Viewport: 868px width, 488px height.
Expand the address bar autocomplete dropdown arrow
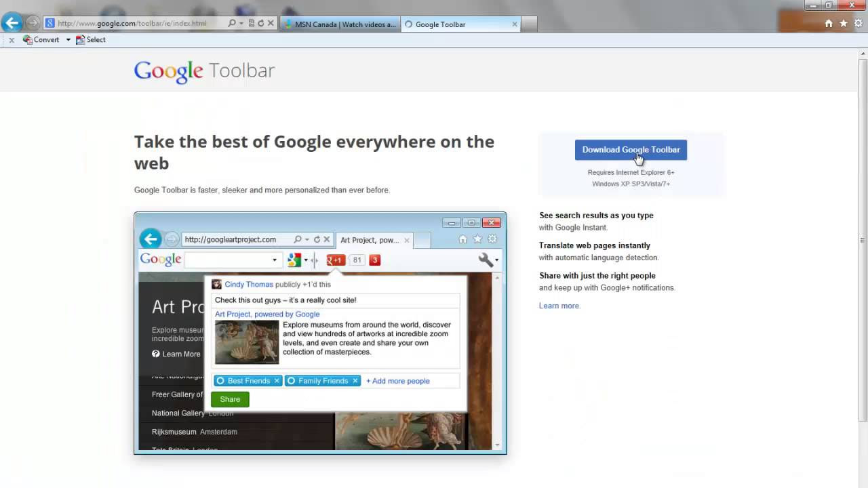241,24
